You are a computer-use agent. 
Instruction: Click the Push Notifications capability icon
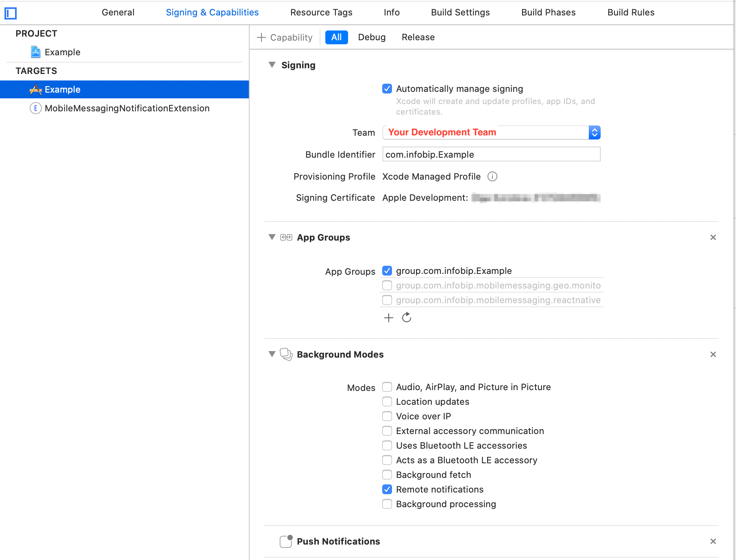tap(285, 541)
